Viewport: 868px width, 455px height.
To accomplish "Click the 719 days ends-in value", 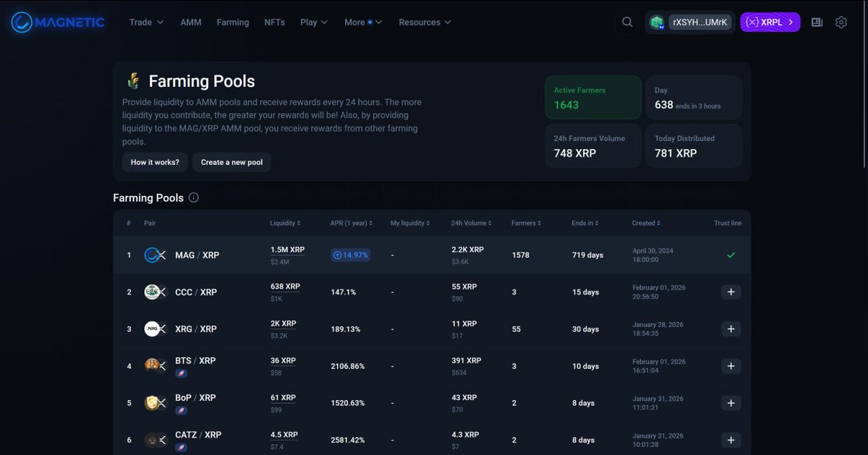I will 587,255.
